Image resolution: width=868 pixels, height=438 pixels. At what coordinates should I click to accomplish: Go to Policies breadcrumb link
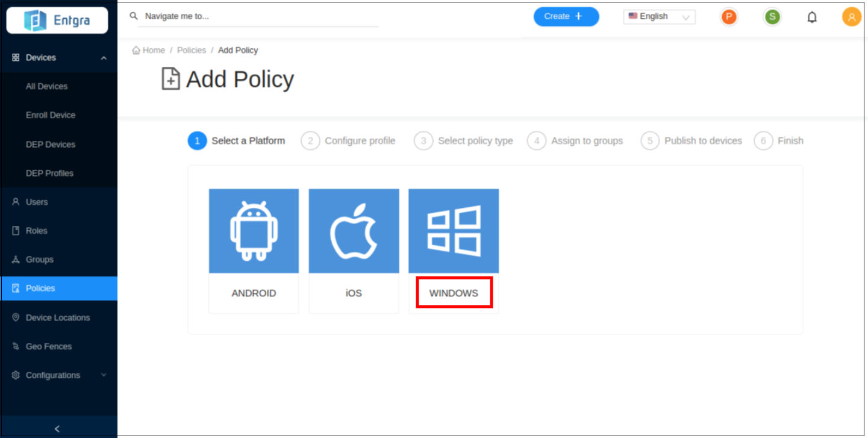click(x=192, y=50)
